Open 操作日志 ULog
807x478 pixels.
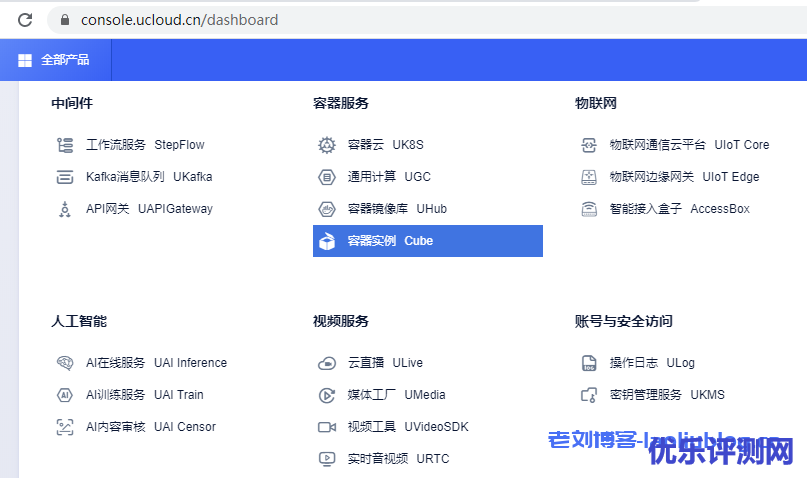652,363
